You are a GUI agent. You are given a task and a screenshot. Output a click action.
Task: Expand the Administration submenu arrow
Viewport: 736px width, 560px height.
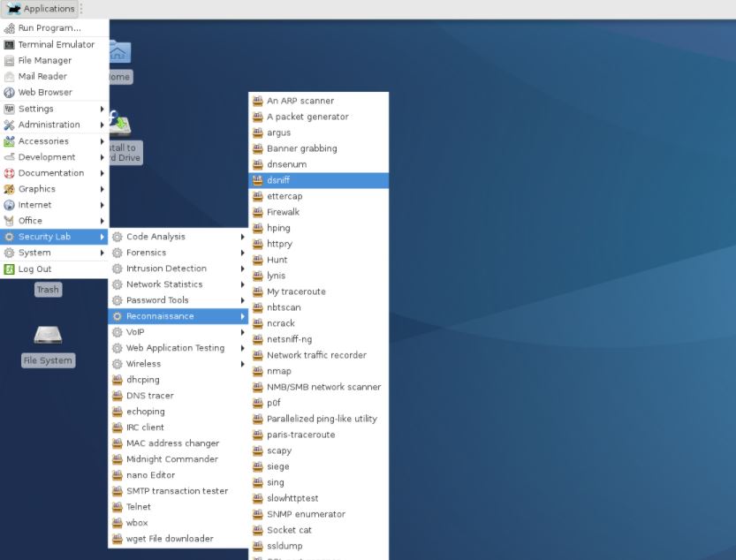tap(102, 125)
